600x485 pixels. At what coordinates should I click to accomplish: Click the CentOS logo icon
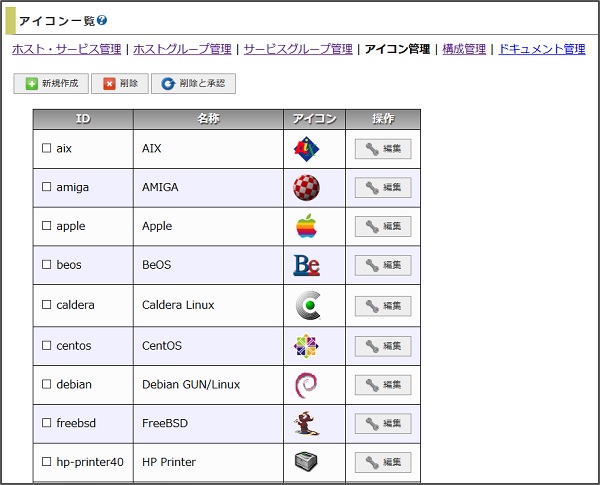click(x=306, y=346)
